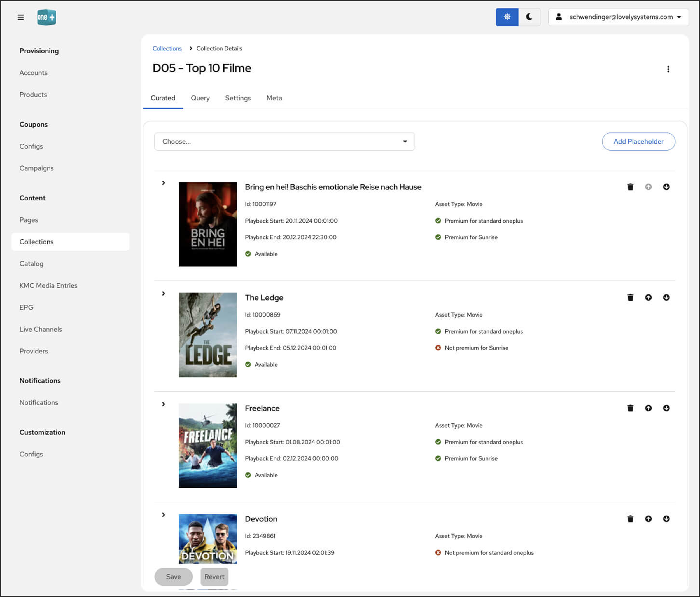This screenshot has width=700, height=597.
Task: Open the Settings tab
Action: [x=237, y=98]
